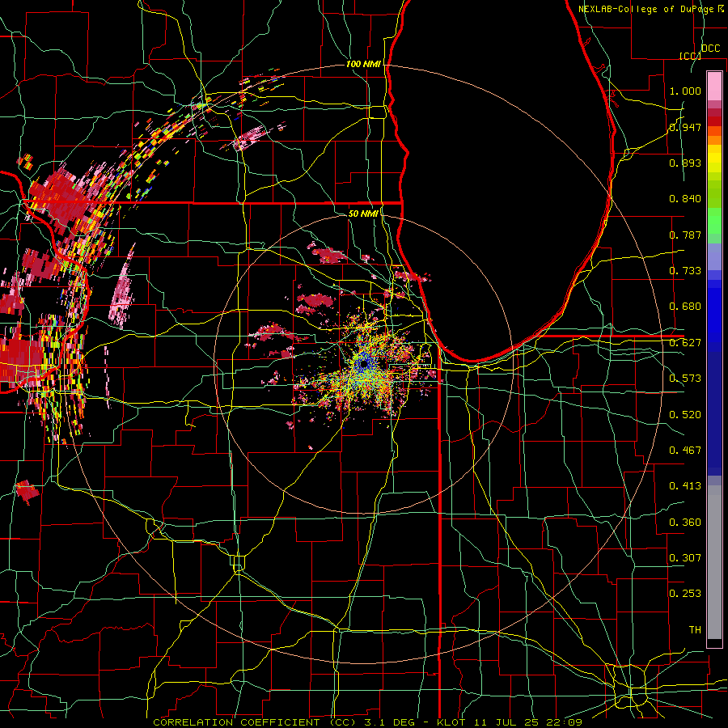Click the 0.680 scale value

click(685, 307)
